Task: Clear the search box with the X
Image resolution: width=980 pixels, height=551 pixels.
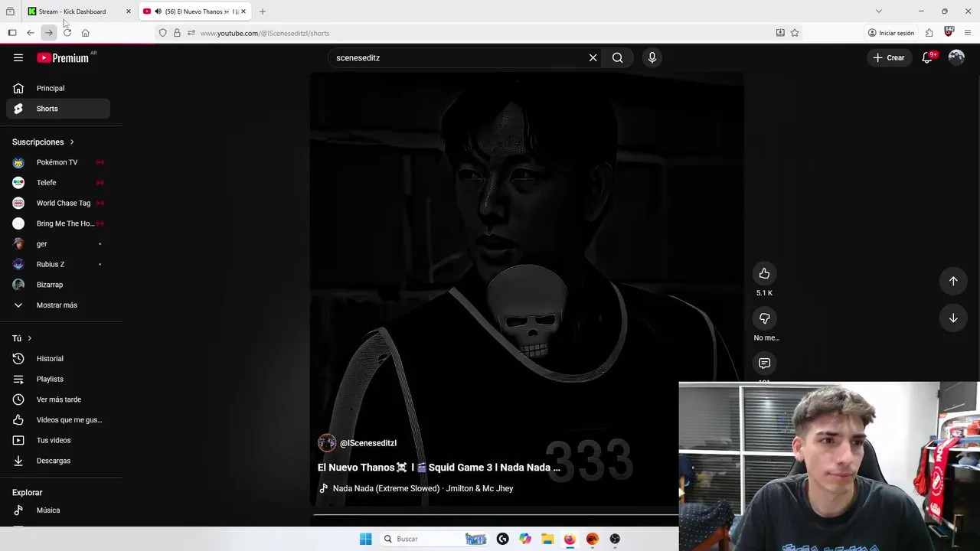Action: [593, 57]
